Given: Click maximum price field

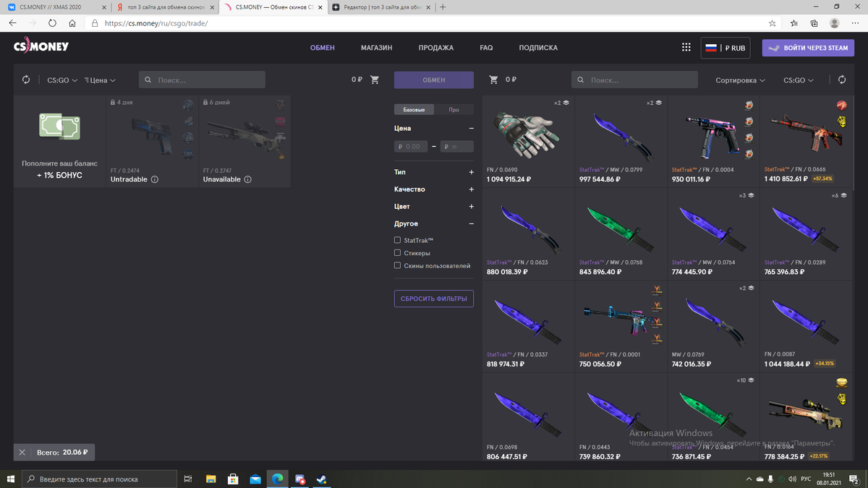Looking at the screenshot, I should 457,146.
